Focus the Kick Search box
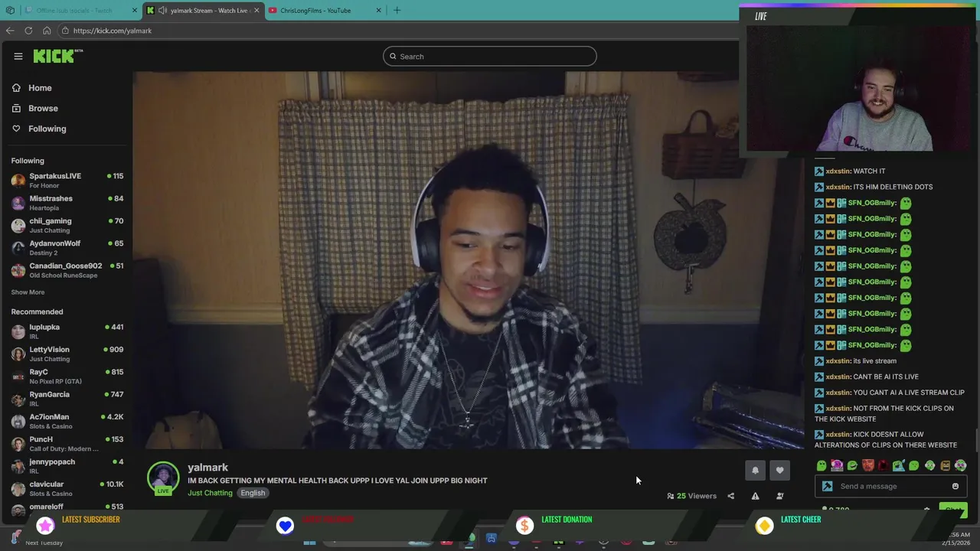This screenshot has height=551, width=980. point(490,56)
